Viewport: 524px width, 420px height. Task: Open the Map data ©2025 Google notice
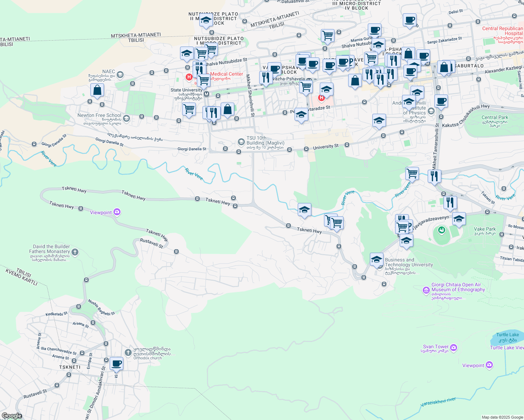(x=502, y=417)
